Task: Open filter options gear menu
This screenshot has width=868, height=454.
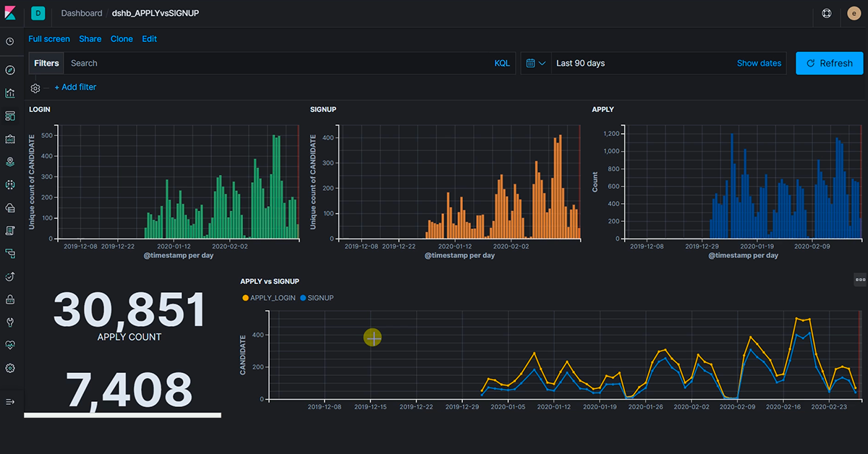Action: 35,88
